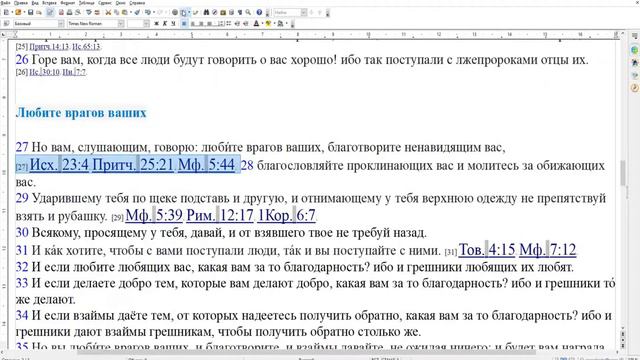Open Find & Replace with binoculars icon
640x360 pixels.
pyautogui.click(x=206, y=13)
